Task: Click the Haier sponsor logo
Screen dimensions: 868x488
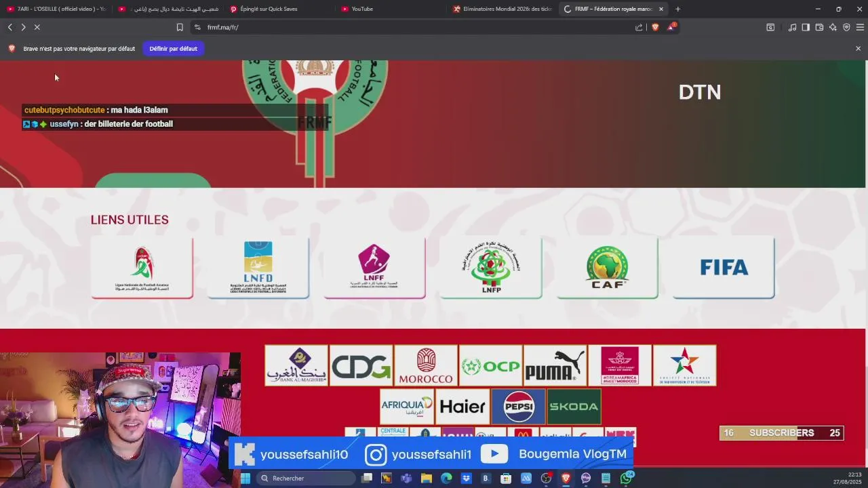Action: tap(462, 407)
